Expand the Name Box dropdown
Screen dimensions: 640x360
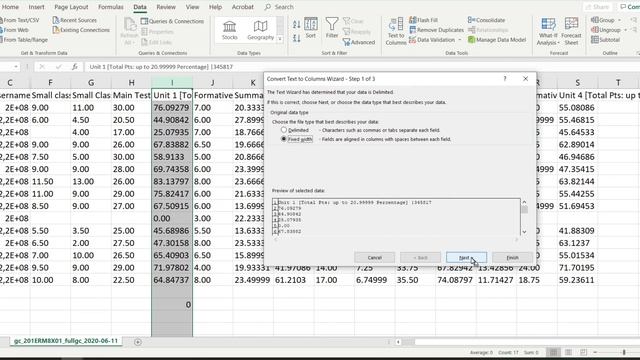16,67
